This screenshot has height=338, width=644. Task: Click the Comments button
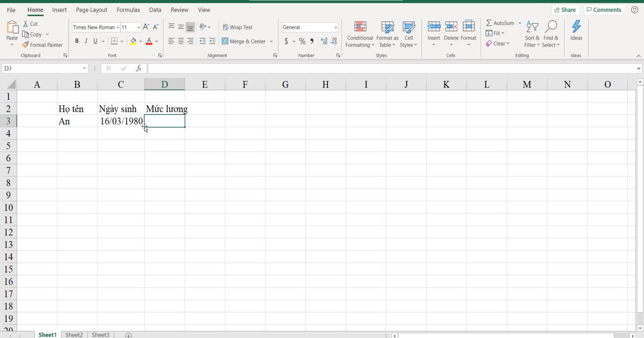[x=604, y=9]
